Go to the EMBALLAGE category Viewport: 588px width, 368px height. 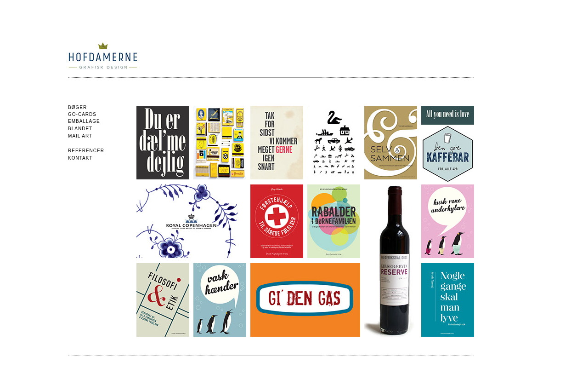click(84, 121)
